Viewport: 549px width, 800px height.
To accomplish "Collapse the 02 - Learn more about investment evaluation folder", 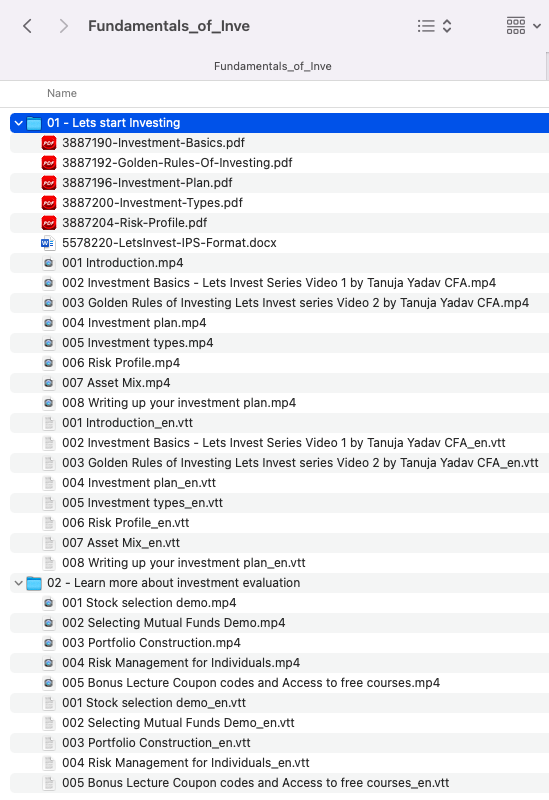I will [x=18, y=583].
